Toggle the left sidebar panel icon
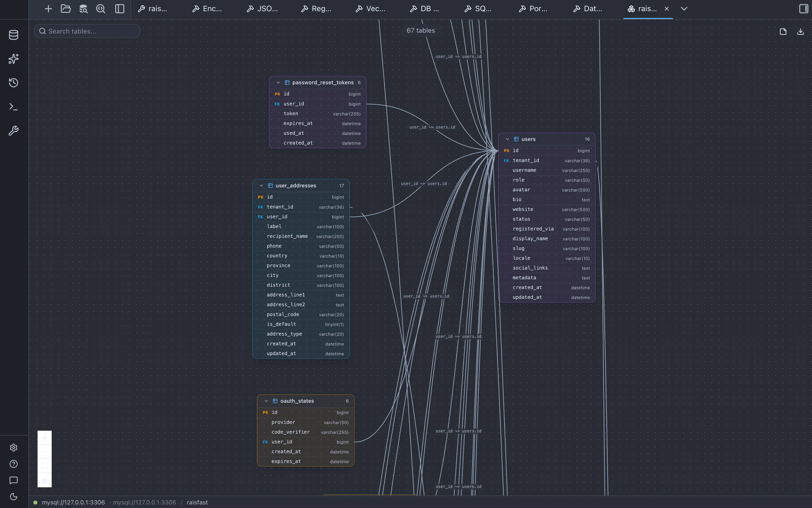Image resolution: width=812 pixels, height=508 pixels. (x=119, y=9)
